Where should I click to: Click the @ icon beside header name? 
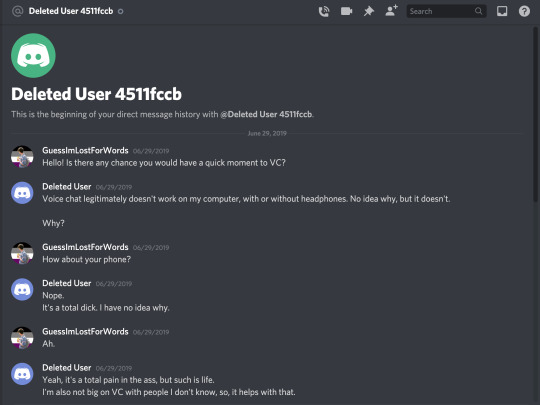click(x=17, y=11)
